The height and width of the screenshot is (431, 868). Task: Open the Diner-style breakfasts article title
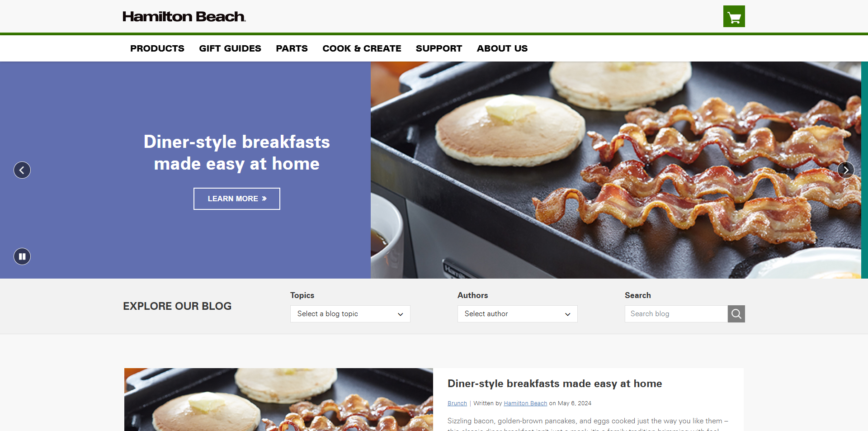click(555, 384)
